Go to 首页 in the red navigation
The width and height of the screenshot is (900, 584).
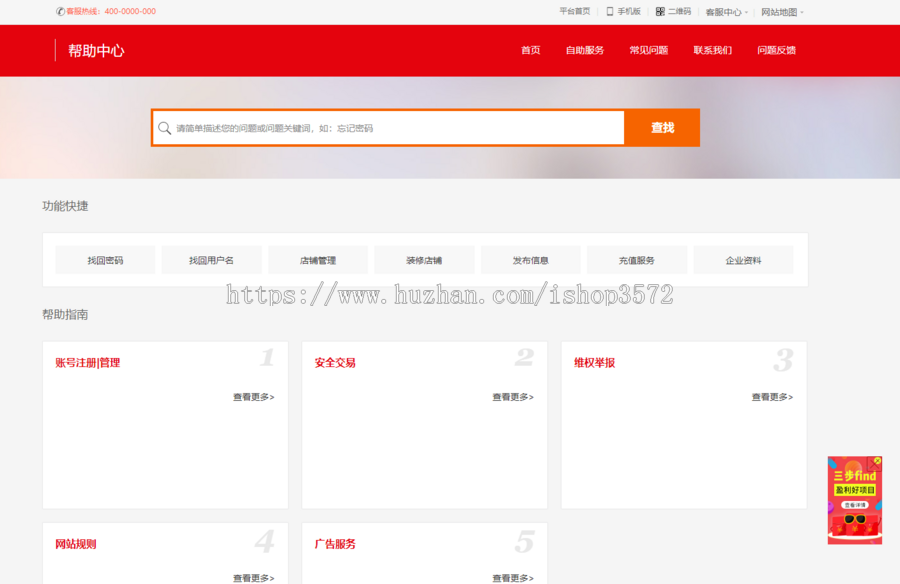(530, 51)
